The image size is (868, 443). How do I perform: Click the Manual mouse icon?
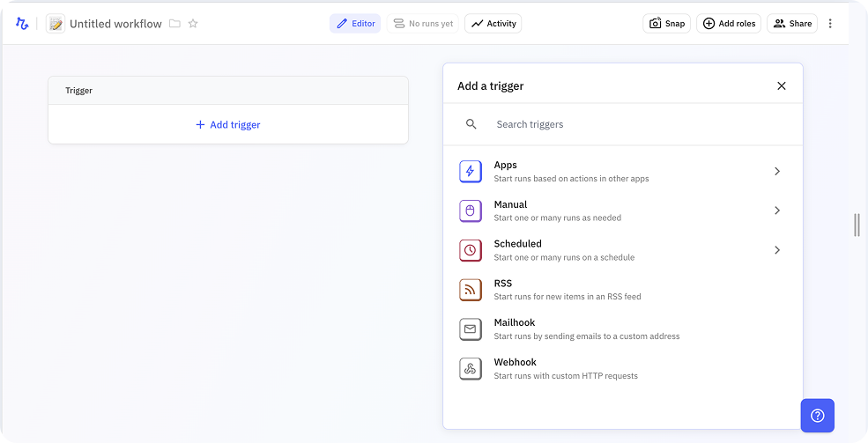coord(470,210)
